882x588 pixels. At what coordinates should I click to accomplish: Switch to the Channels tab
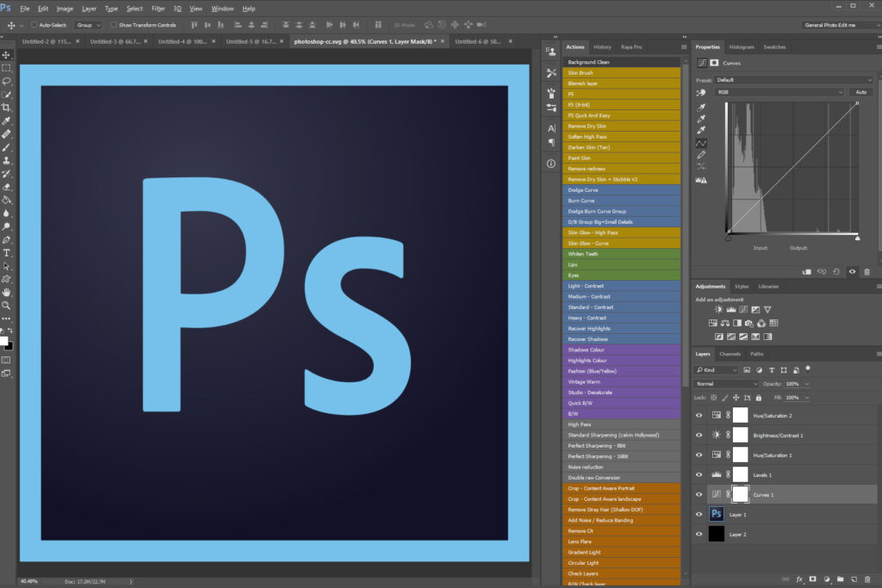[x=730, y=353]
